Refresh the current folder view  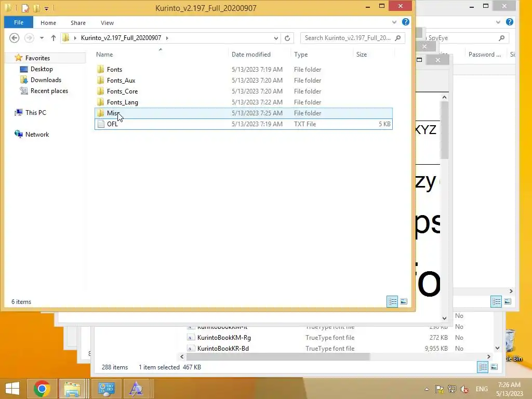point(287,38)
